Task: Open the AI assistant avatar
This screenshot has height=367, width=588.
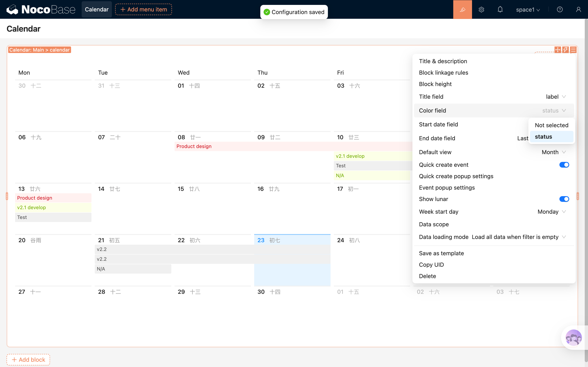Action: tap(574, 337)
